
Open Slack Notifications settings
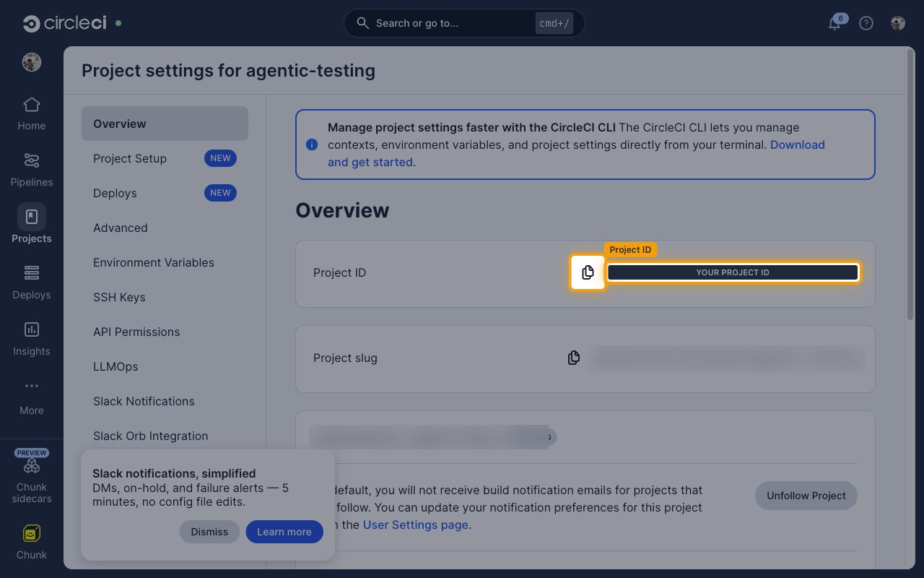coord(165,401)
